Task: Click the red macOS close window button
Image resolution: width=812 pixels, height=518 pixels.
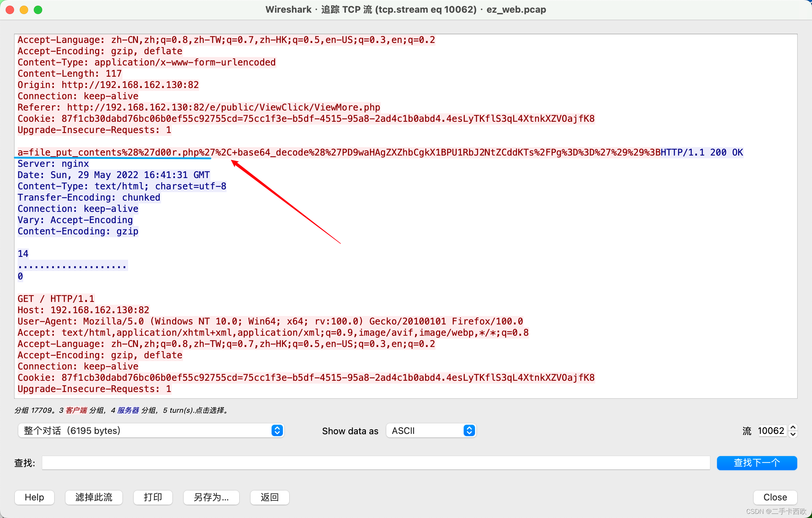Action: tap(10, 10)
